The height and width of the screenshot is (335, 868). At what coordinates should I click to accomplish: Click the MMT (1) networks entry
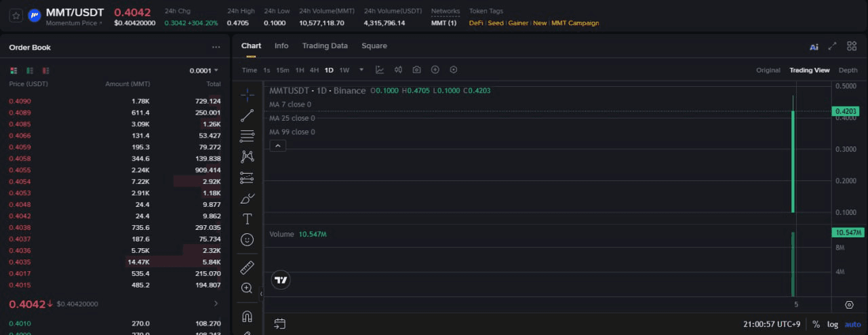[443, 23]
